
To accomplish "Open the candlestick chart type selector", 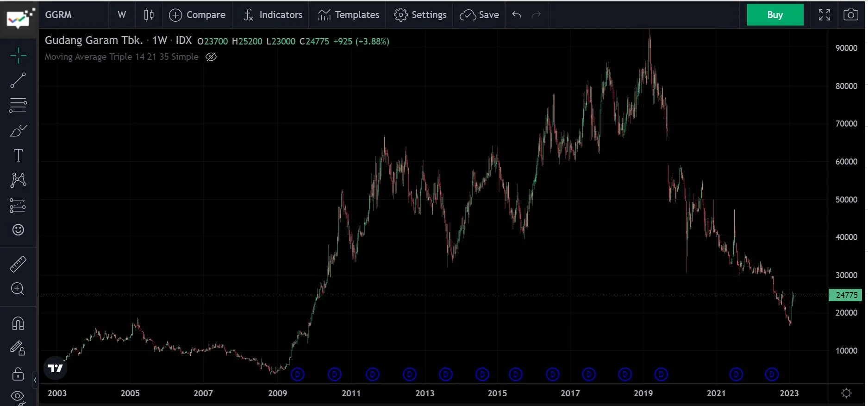I will 149,15.
